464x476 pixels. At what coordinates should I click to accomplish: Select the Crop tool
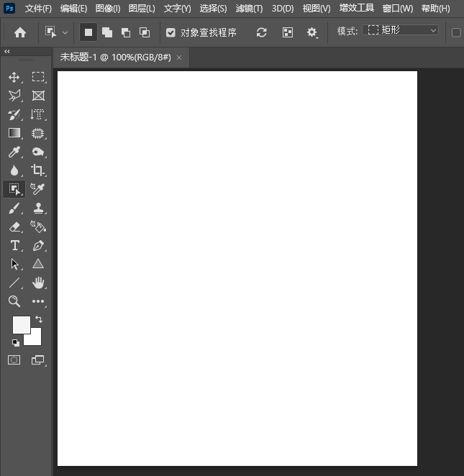coord(37,170)
